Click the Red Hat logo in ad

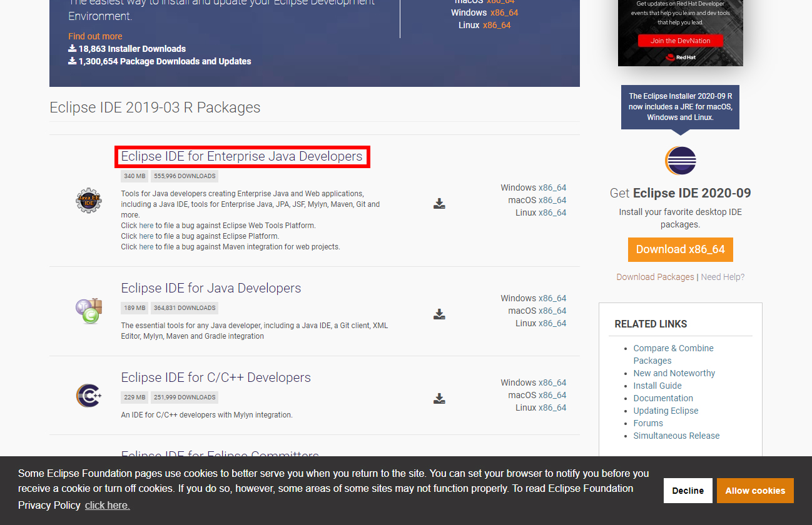[x=681, y=57]
